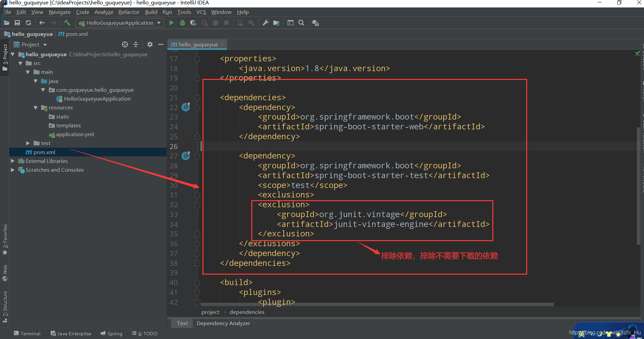This screenshot has width=644, height=339.
Task: Switch to the Text editor tab
Action: click(x=182, y=323)
